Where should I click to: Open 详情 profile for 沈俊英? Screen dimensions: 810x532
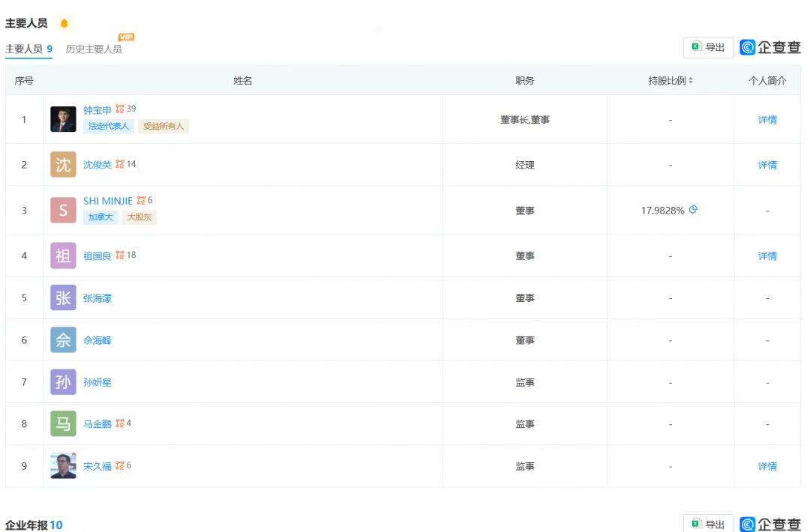click(767, 165)
